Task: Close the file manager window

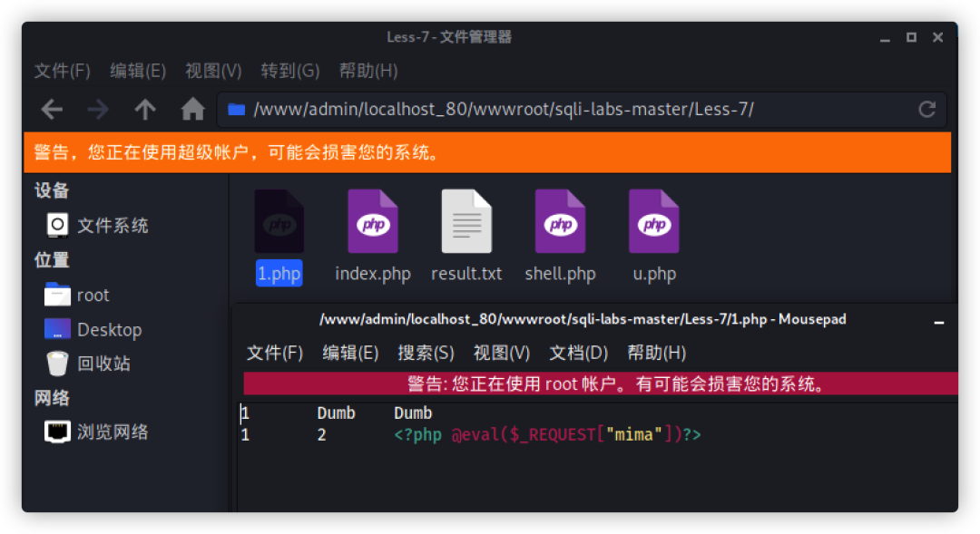Action: tap(937, 37)
